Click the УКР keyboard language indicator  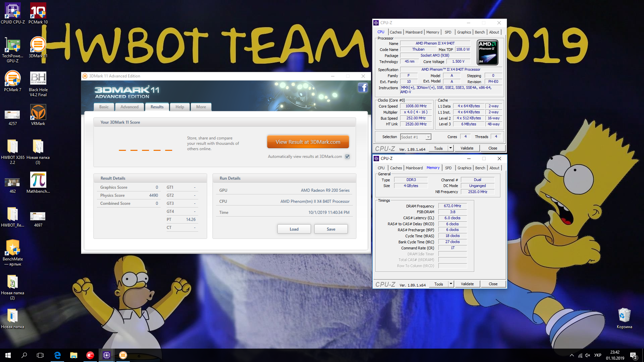pyautogui.click(x=598, y=355)
